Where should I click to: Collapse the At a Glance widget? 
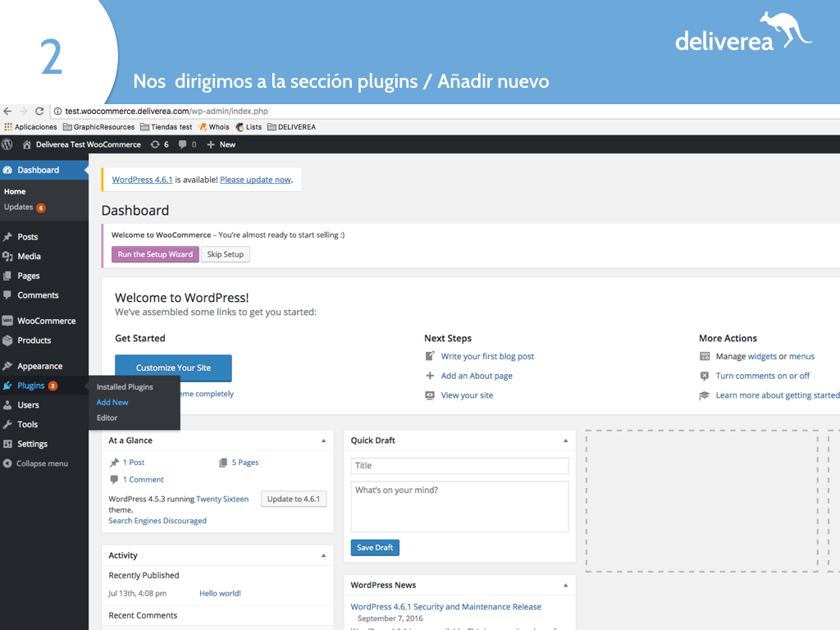tap(323, 441)
